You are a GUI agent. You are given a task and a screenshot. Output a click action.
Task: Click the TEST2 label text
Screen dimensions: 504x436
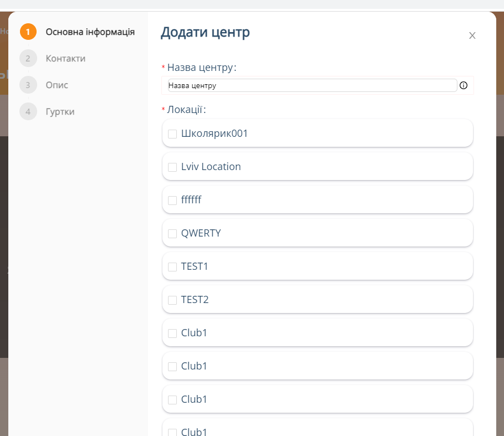point(195,300)
